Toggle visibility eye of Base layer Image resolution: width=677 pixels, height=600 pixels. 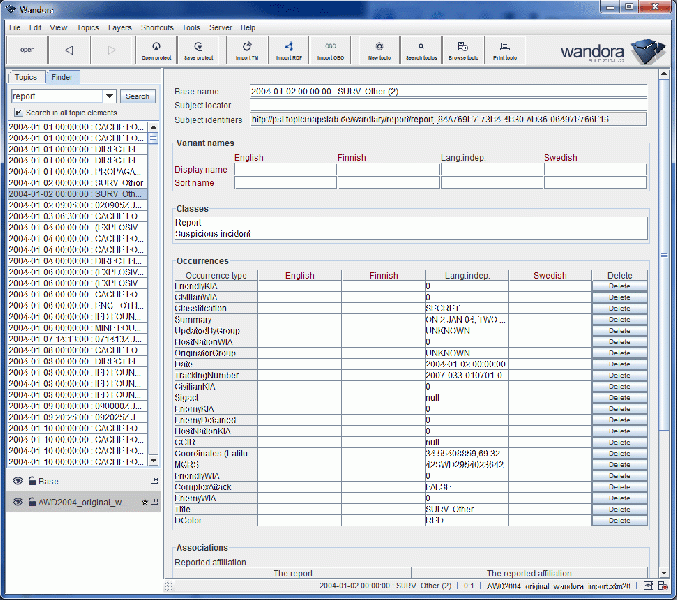(x=17, y=481)
